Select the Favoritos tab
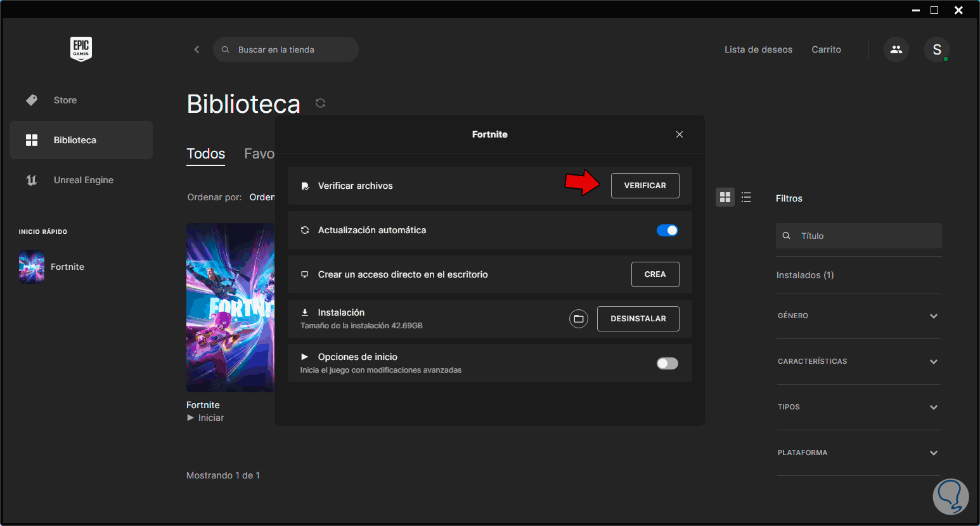Viewport: 980px width, 526px height. (259, 154)
